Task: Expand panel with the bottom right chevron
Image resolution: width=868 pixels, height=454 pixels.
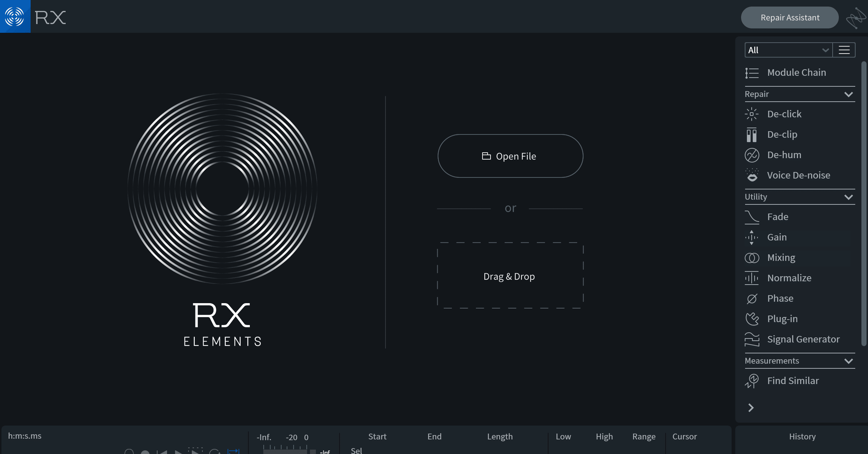Action: tap(751, 408)
